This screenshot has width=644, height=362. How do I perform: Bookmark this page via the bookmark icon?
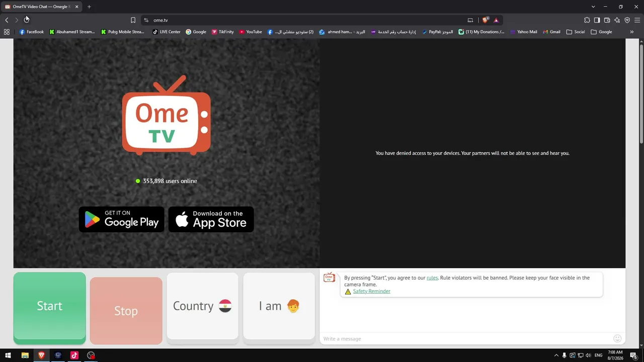133,20
